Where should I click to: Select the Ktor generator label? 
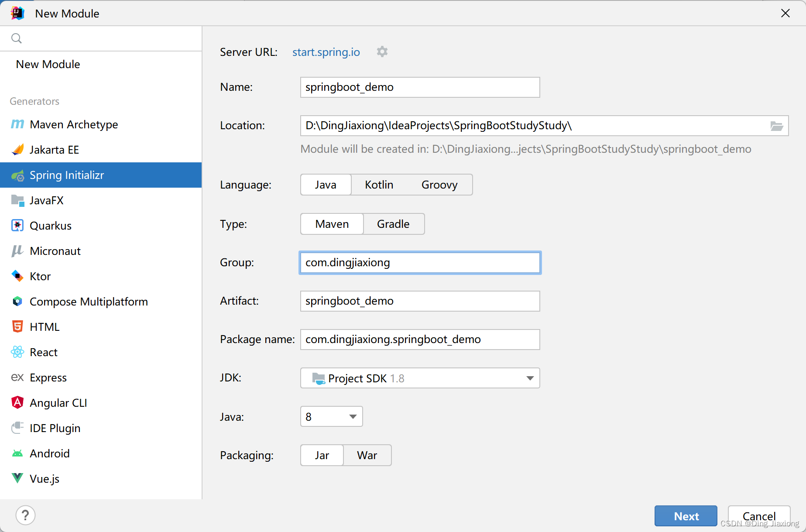(x=40, y=276)
